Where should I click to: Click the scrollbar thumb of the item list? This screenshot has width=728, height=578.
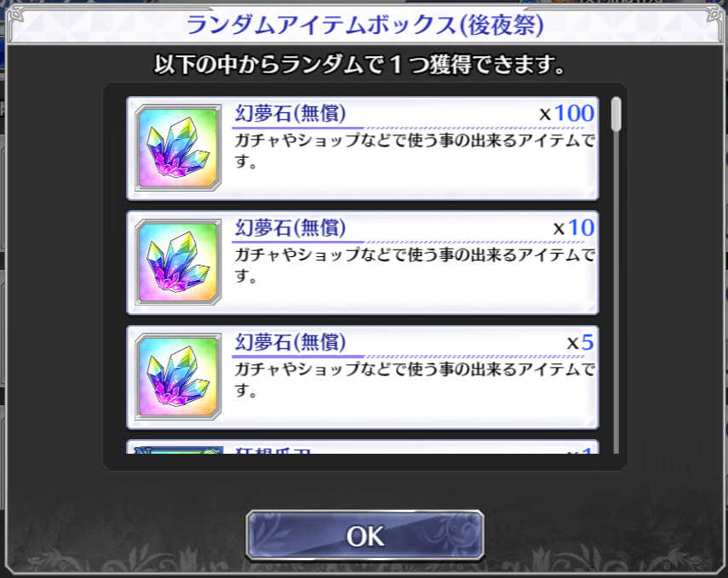616,114
